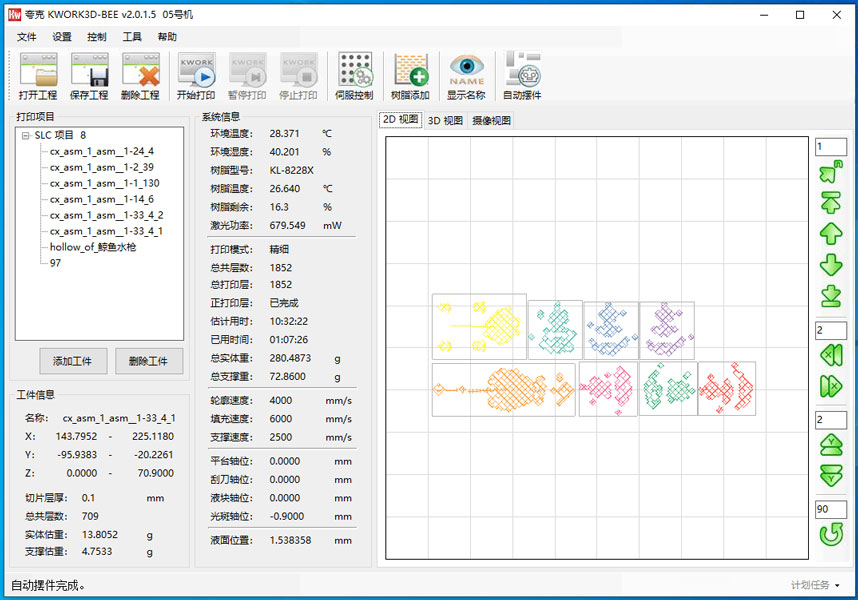Click the elapsed time value 01:07:26
The height and width of the screenshot is (600, 858).
coord(288,340)
